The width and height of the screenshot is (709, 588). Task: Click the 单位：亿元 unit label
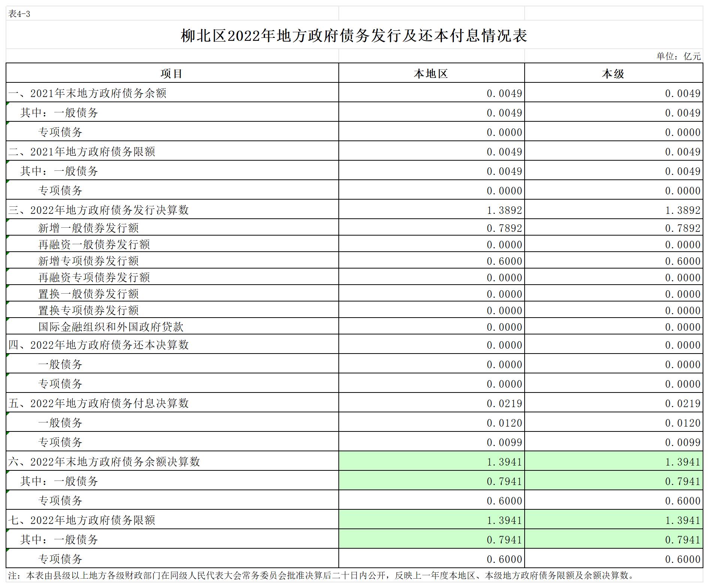[678, 56]
